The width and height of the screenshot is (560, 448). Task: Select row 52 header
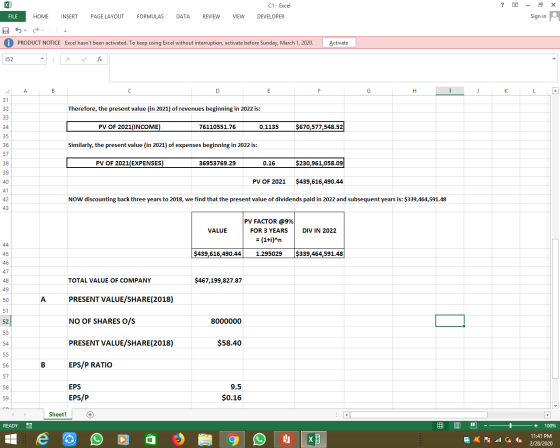click(x=5, y=321)
